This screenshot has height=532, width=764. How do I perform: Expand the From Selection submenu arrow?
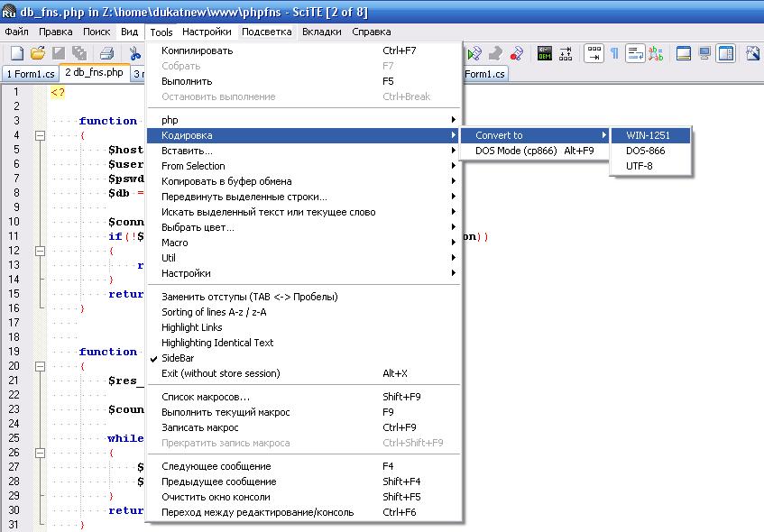[x=453, y=166]
